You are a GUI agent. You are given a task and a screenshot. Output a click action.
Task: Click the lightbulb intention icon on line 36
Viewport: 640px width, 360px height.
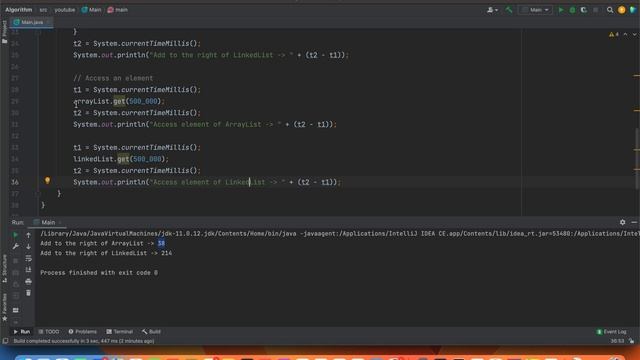click(x=47, y=180)
